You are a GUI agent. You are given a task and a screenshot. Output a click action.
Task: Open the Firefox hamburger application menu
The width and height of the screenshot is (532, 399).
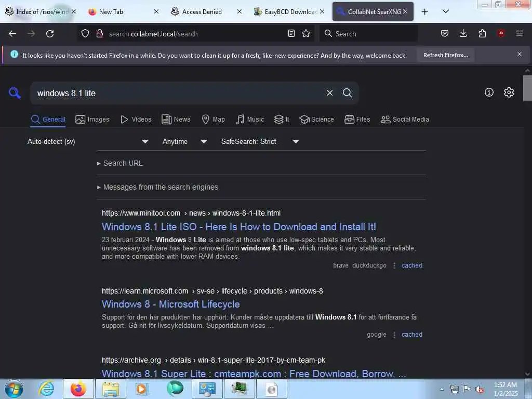click(520, 33)
